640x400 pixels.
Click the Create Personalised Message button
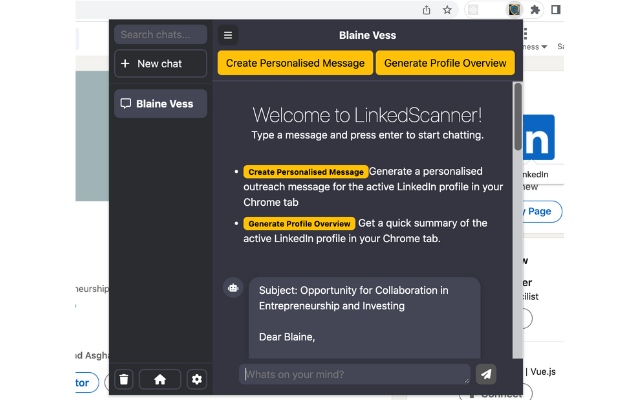pyautogui.click(x=295, y=63)
